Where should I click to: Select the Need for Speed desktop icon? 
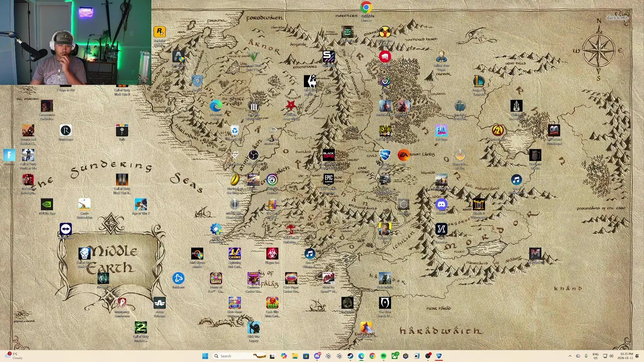329,278
